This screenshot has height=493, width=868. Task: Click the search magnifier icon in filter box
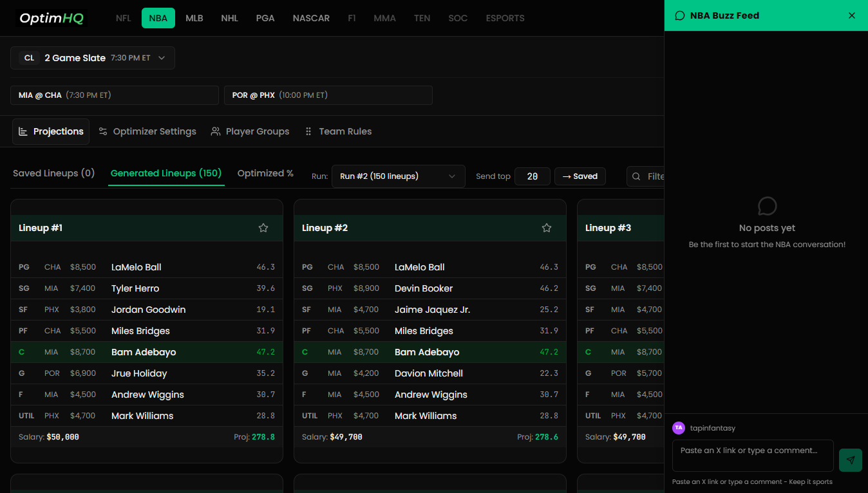click(636, 176)
